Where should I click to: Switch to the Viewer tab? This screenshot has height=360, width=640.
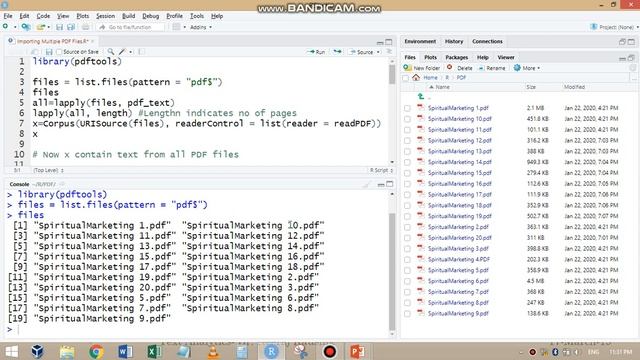coord(506,58)
